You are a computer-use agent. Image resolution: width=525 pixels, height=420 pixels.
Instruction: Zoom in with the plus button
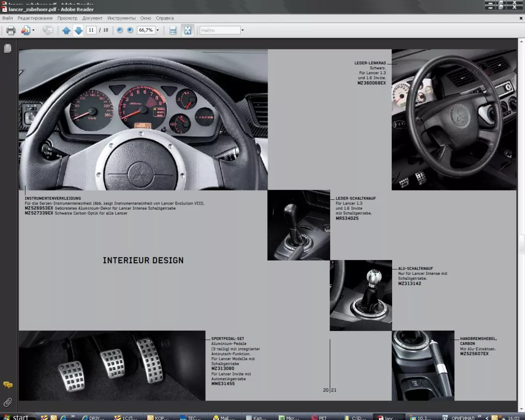[x=130, y=30]
